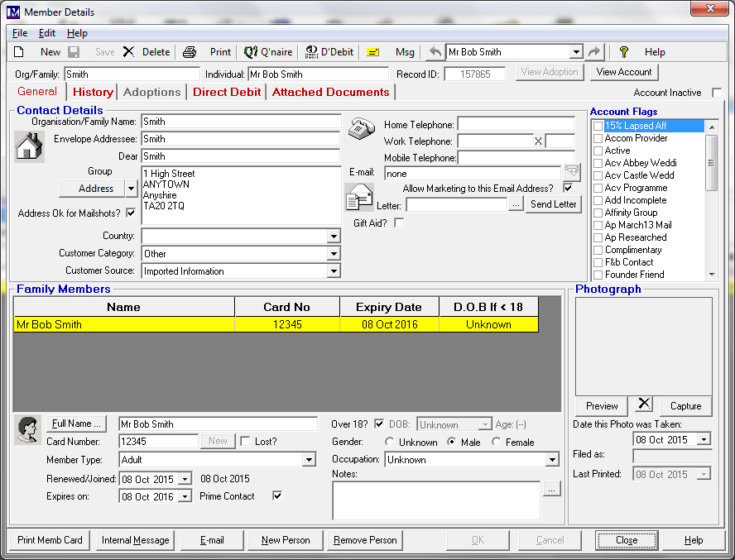Click the New document icon in toolbar

tap(19, 52)
